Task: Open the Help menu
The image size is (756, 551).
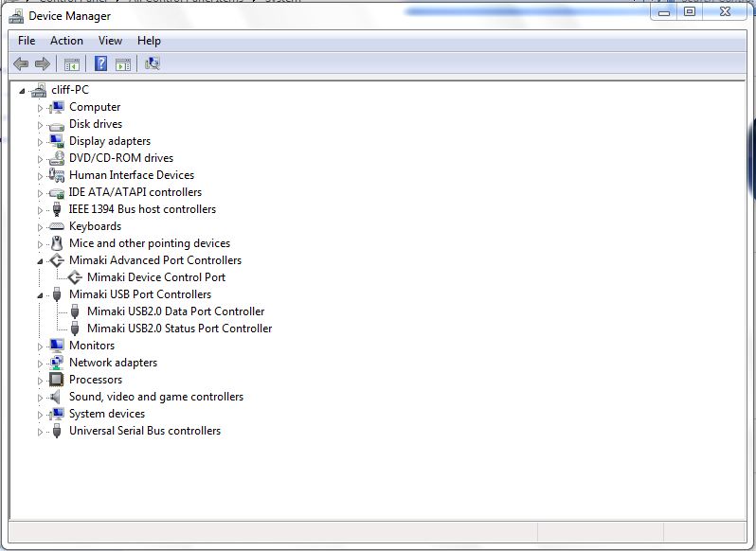Action: [x=149, y=41]
